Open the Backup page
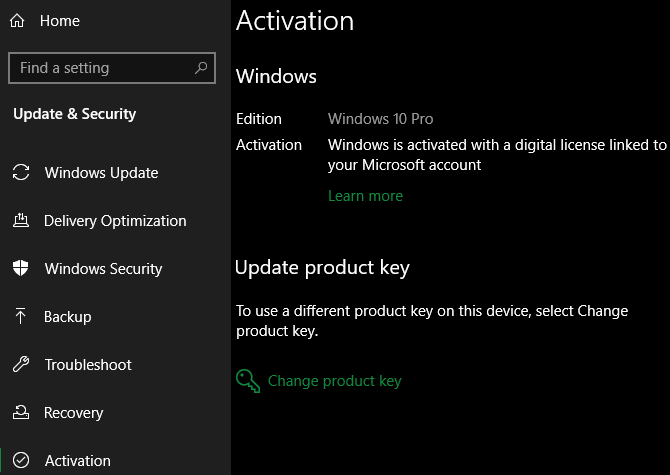The width and height of the screenshot is (670, 475). [68, 317]
